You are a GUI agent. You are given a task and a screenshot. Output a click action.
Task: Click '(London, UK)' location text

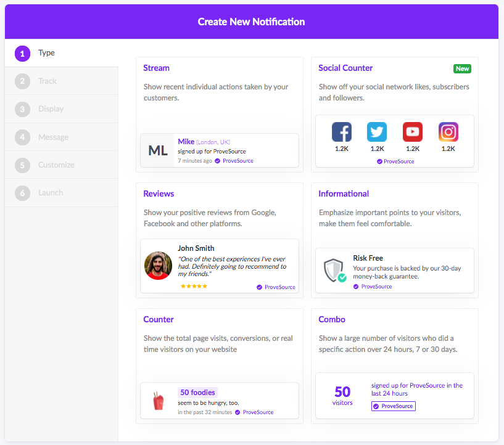pos(213,142)
